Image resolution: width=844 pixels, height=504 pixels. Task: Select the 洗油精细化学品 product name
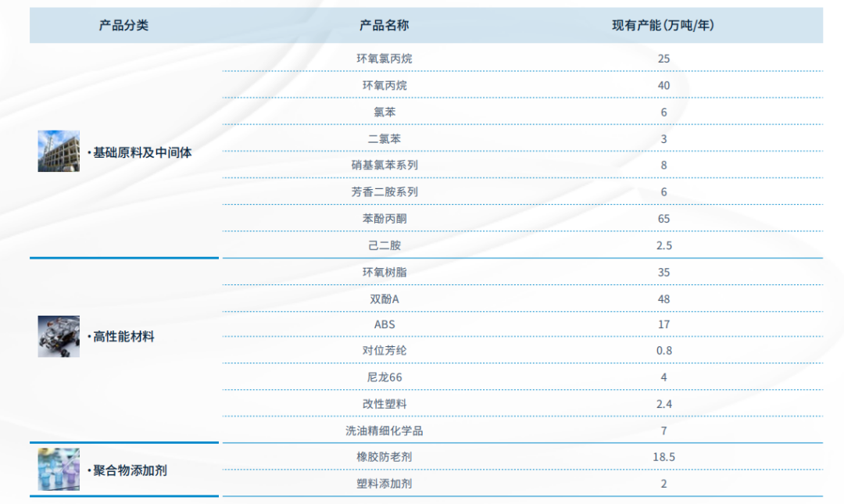click(x=384, y=431)
